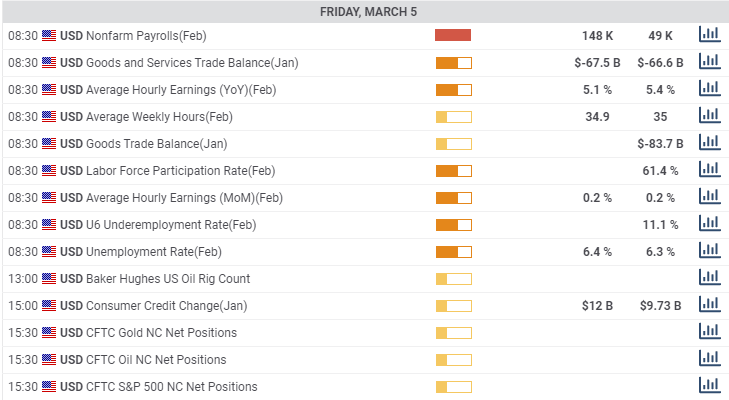Click the CFTC Oil NC Net Positions event
729x400 pixels.
(156, 359)
